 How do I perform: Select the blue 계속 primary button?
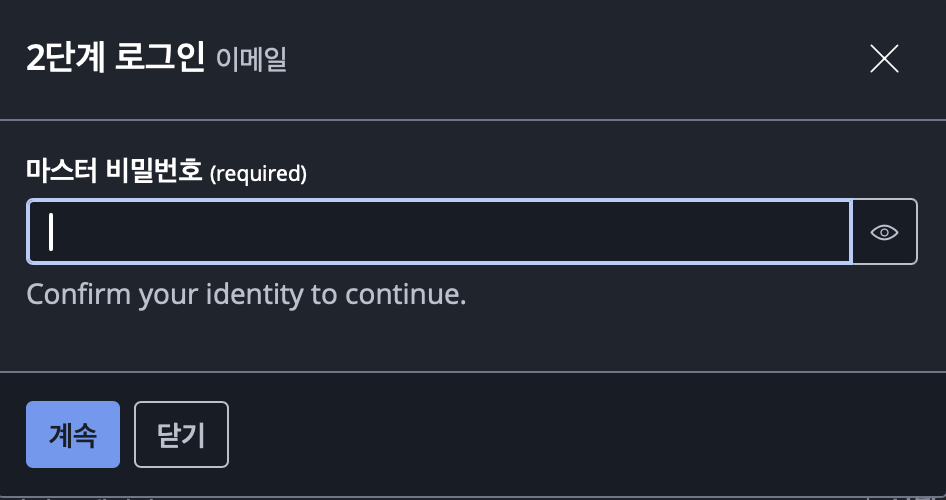tap(73, 435)
